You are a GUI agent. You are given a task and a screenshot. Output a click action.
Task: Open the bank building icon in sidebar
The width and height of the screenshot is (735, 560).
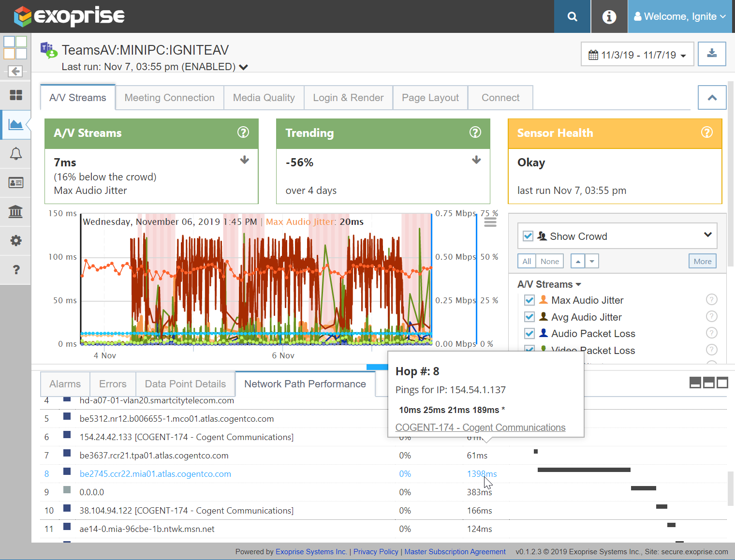click(16, 211)
